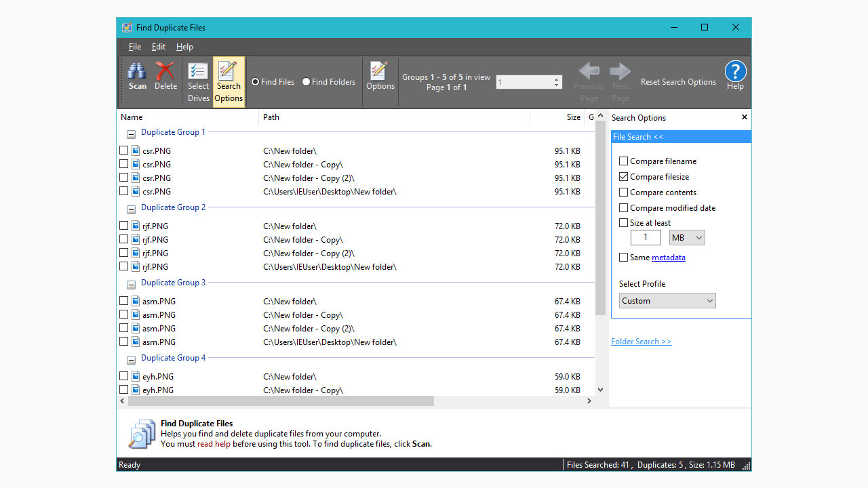The image size is (868, 488).
Task: Click file icon of asm.PNG in Desktop\New folder
Action: point(136,342)
